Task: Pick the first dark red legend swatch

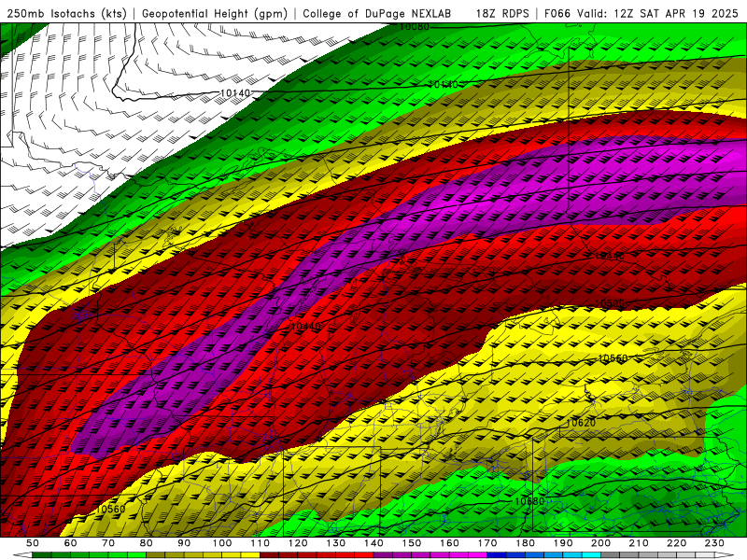Action: pos(269,555)
